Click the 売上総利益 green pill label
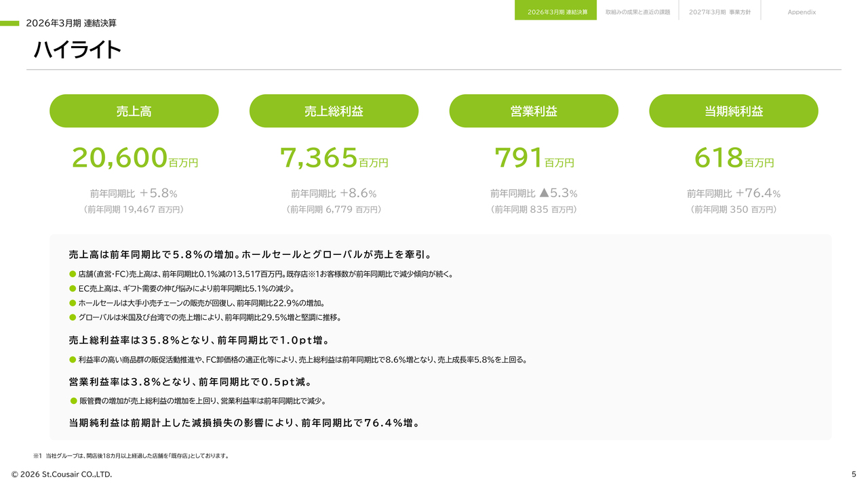This screenshot has height=488, width=868. (334, 111)
